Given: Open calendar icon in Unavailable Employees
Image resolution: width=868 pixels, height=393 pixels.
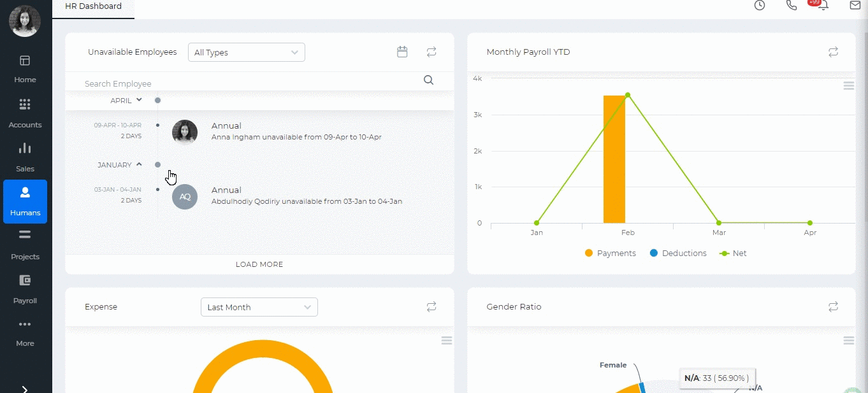Looking at the screenshot, I should coord(402,52).
